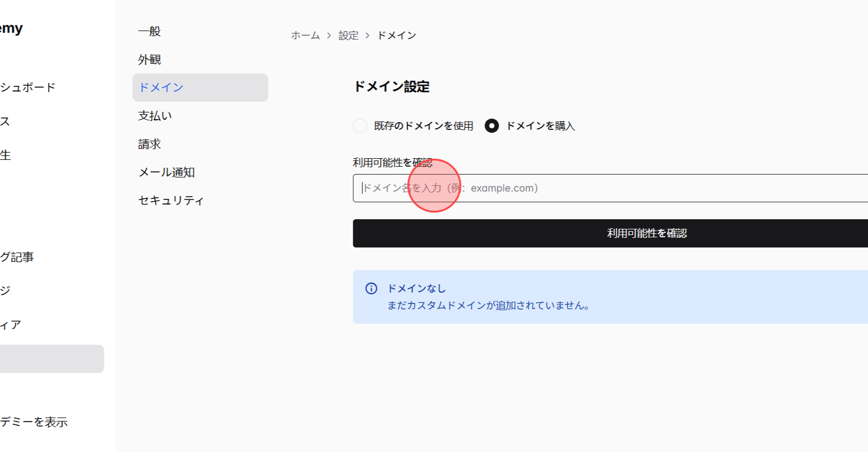
Task: Switch to the 外観 settings tab
Action: [149, 59]
